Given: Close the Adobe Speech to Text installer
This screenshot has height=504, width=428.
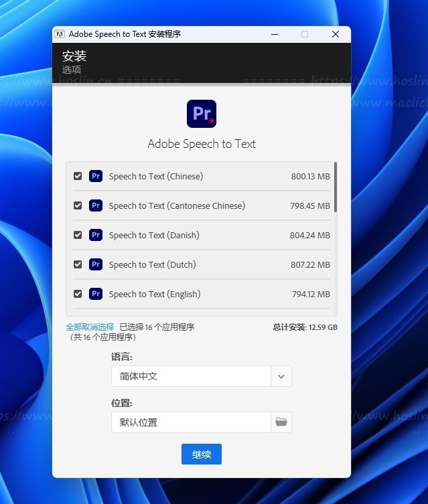Looking at the screenshot, I should point(336,34).
